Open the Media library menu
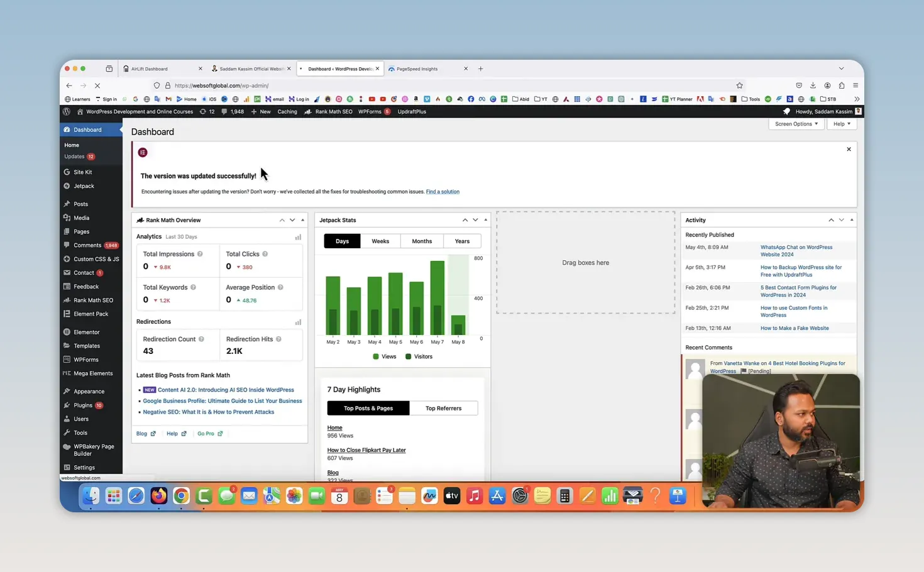924x572 pixels. [81, 218]
